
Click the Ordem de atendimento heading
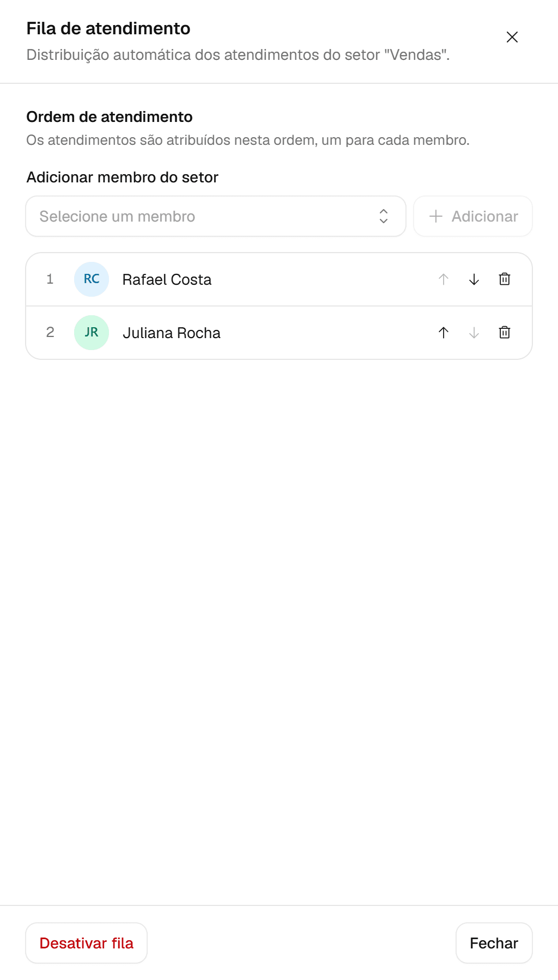[x=110, y=117]
